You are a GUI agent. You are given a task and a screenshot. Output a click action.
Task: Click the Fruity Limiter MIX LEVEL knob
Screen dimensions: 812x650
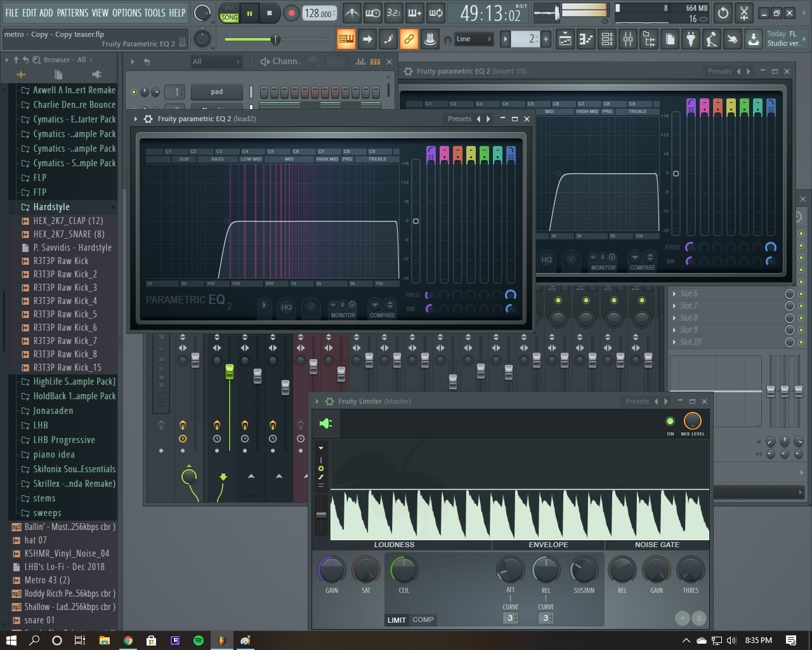point(692,421)
